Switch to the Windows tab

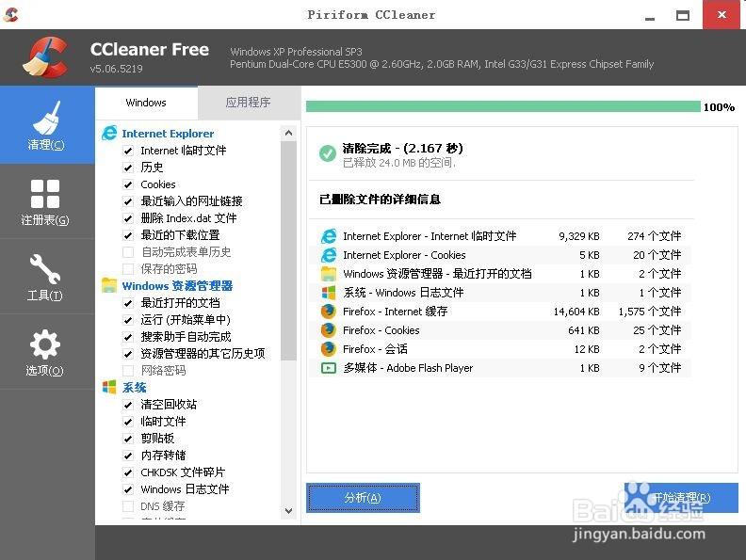146,103
